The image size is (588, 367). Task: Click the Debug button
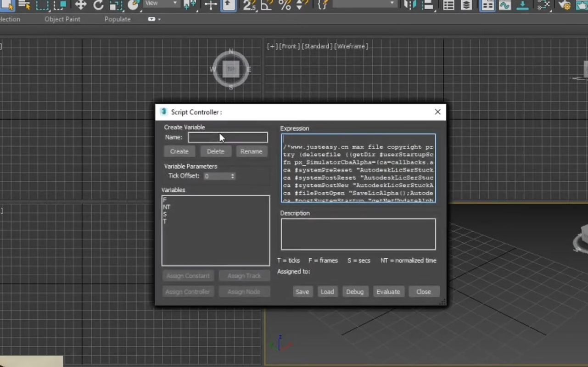tap(355, 292)
